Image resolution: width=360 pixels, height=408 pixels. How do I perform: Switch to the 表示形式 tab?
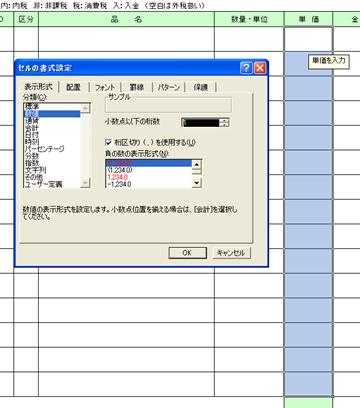[38, 87]
